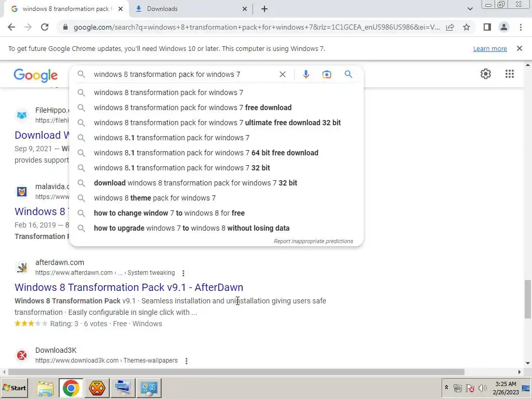Switch to Chrome in the taskbar

(x=71, y=388)
